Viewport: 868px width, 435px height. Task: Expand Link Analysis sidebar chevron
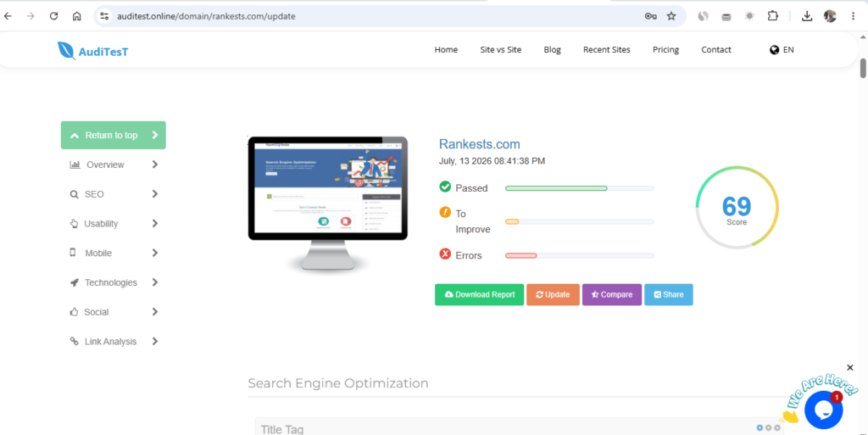click(155, 341)
